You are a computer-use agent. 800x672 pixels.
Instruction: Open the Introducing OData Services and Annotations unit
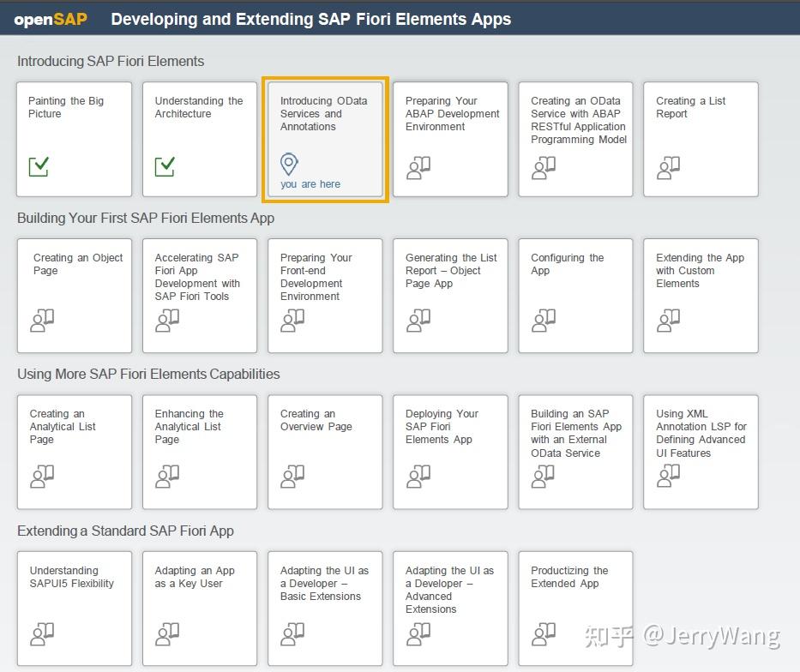pos(325,140)
